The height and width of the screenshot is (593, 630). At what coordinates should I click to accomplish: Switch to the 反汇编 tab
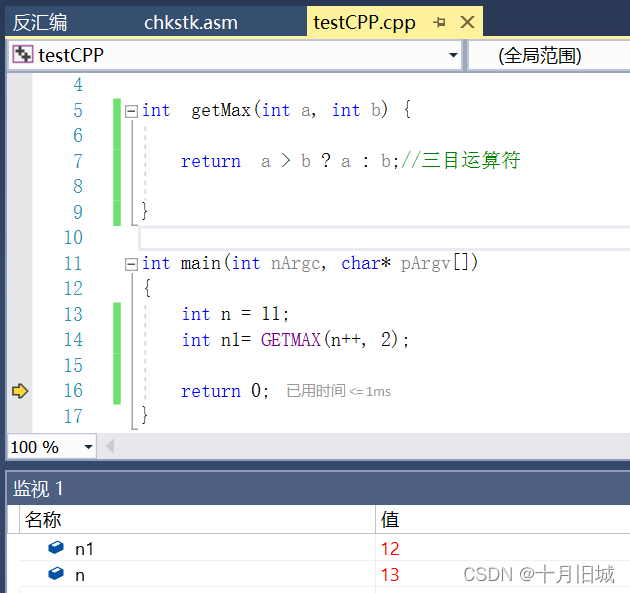[x=39, y=22]
